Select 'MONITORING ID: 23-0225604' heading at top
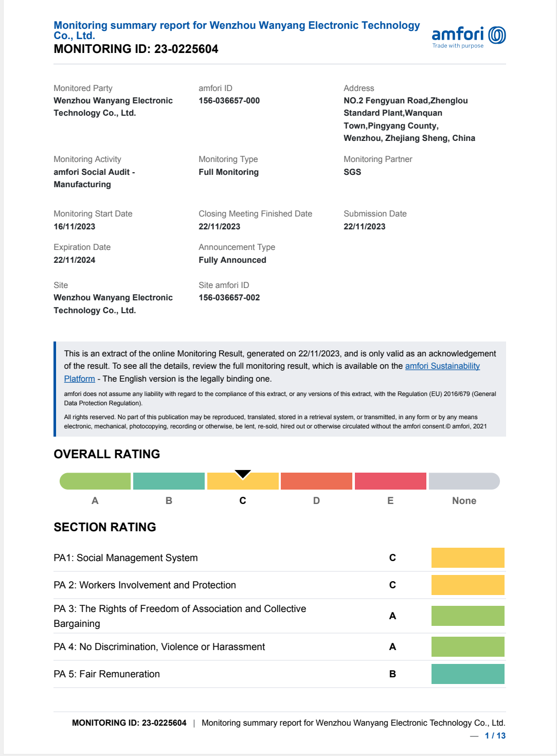Image resolution: width=557 pixels, height=756 pixels. (x=136, y=49)
